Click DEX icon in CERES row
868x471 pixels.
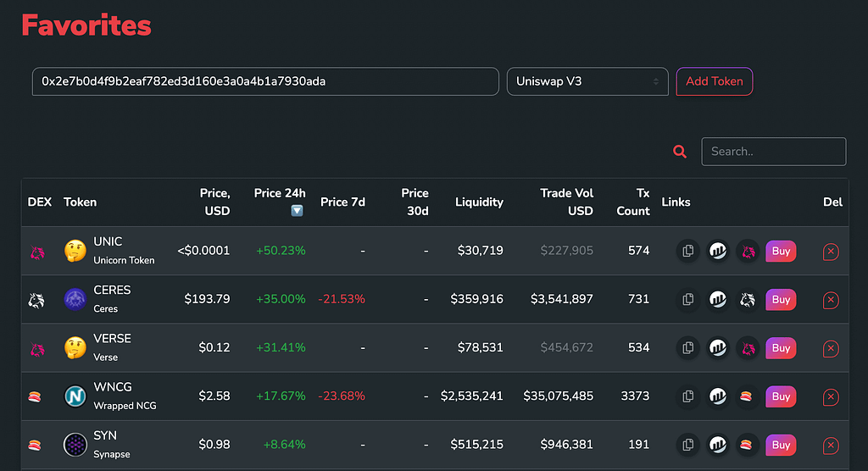[36, 301]
